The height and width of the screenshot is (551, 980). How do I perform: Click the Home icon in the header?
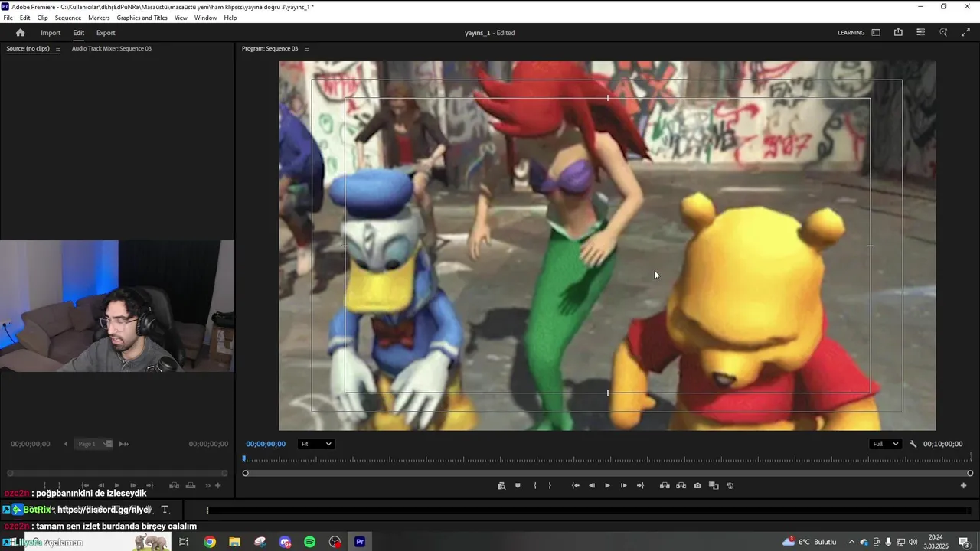[x=20, y=33]
